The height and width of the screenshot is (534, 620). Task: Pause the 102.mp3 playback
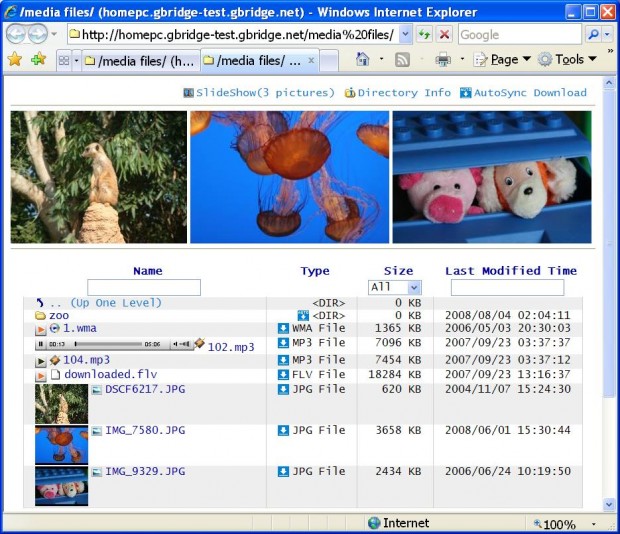[40, 344]
